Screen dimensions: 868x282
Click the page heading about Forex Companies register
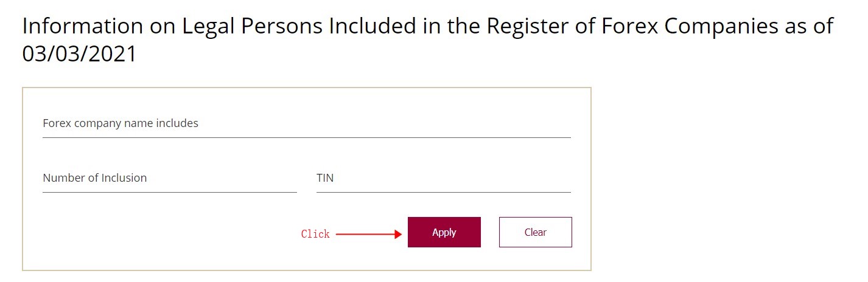coord(427,27)
